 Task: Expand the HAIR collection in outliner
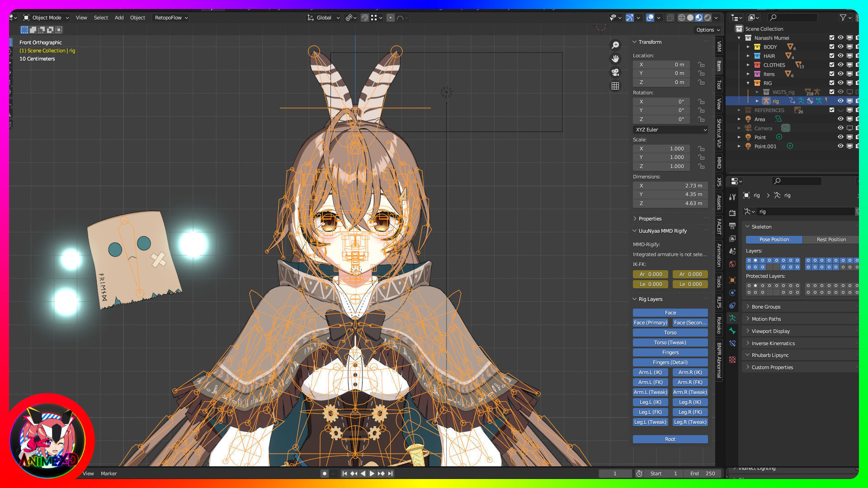(x=748, y=56)
